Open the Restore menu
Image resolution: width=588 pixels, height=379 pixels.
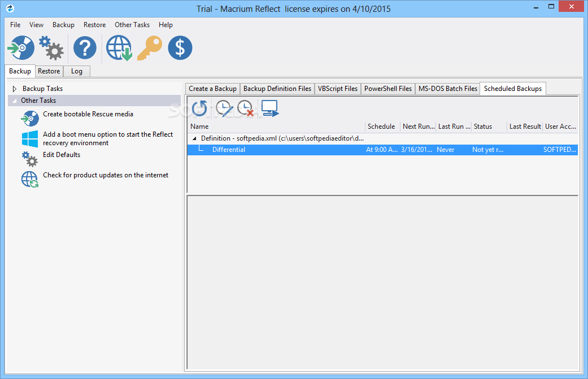click(x=94, y=25)
